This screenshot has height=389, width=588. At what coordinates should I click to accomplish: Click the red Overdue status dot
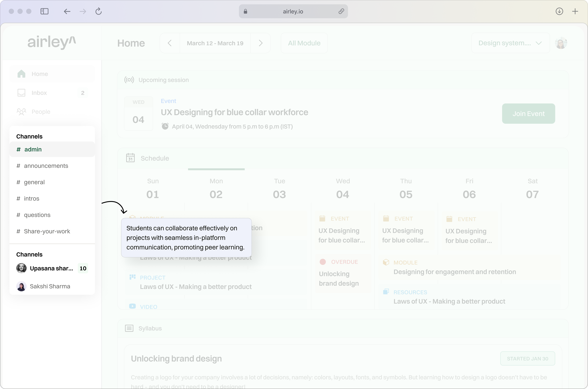(x=323, y=262)
